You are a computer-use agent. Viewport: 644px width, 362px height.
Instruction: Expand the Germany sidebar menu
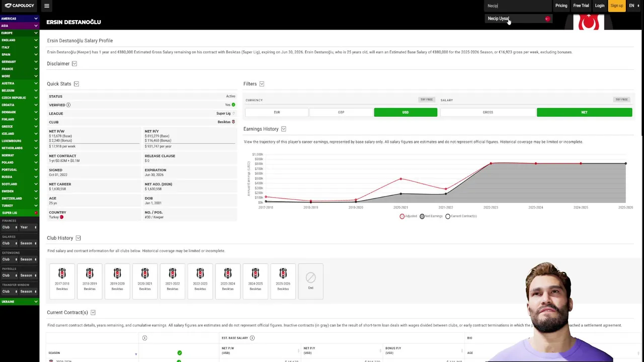20,62
